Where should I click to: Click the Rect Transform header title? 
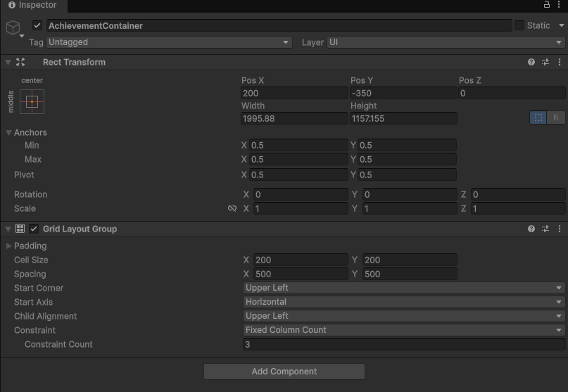(x=75, y=63)
